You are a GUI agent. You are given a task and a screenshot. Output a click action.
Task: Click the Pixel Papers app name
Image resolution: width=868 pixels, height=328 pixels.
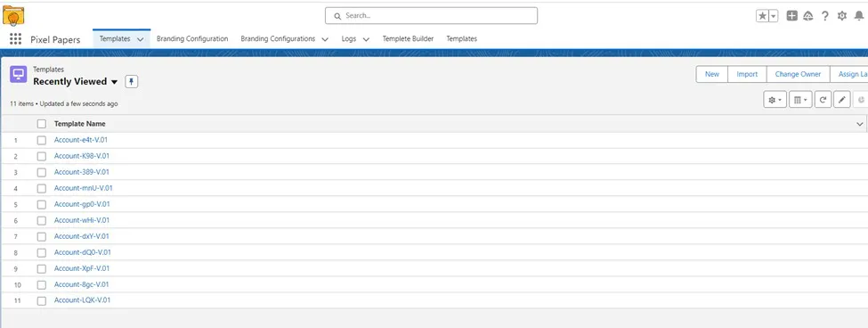pyautogui.click(x=55, y=40)
